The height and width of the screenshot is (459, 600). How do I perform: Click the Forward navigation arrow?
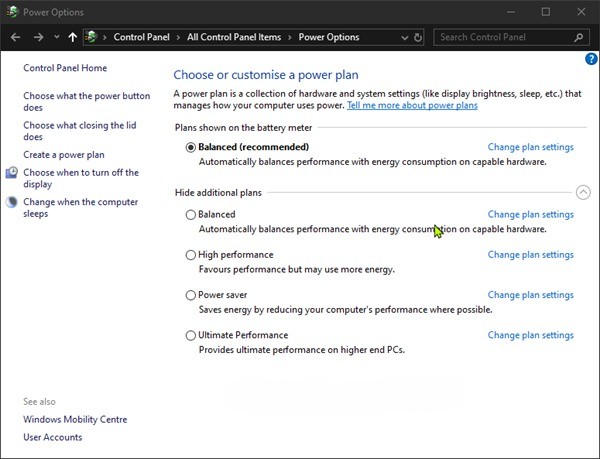38,37
